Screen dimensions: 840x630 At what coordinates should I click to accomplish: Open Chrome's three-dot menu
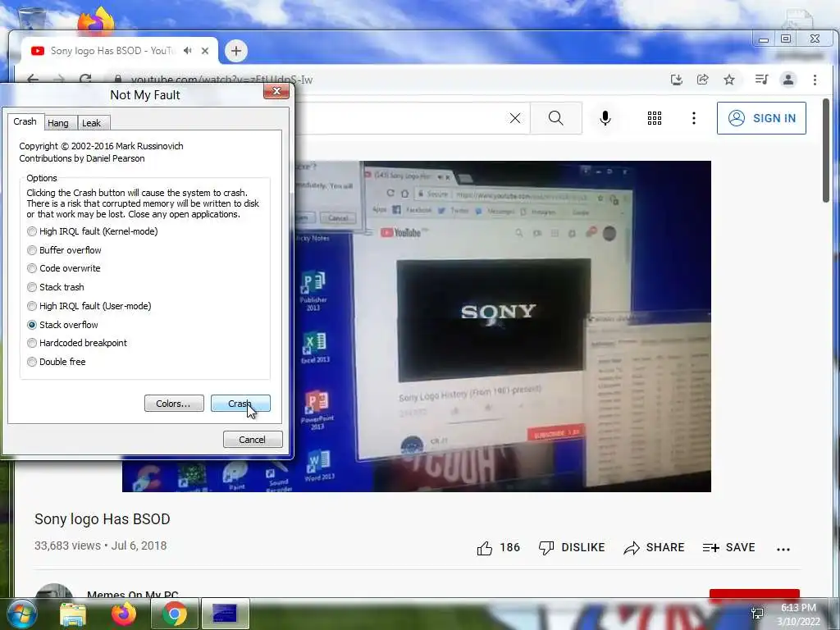tap(815, 80)
